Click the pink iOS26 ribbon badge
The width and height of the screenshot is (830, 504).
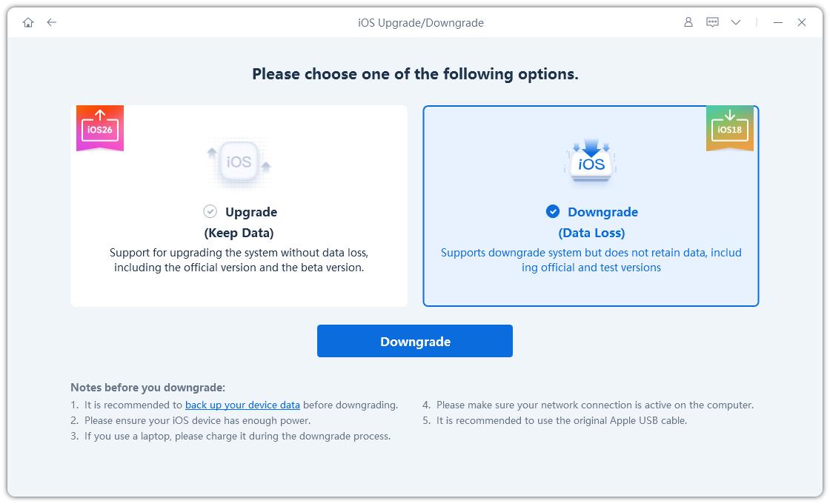99,128
